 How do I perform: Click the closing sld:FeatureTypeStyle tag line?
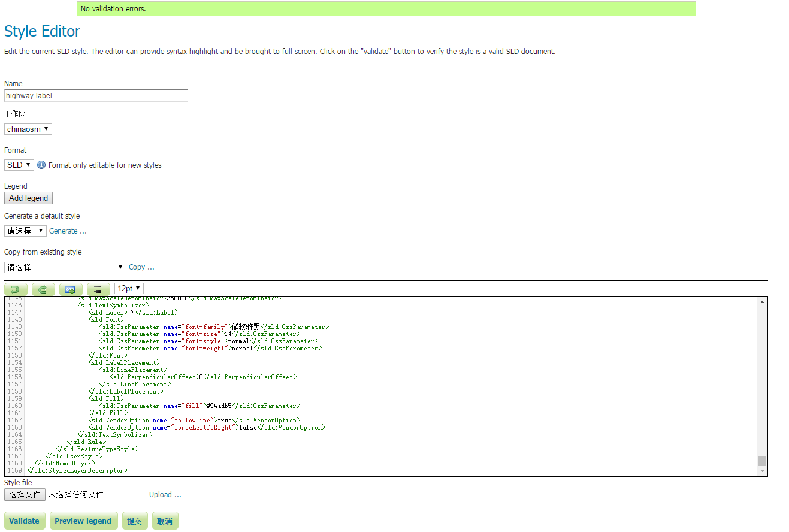coord(97,449)
